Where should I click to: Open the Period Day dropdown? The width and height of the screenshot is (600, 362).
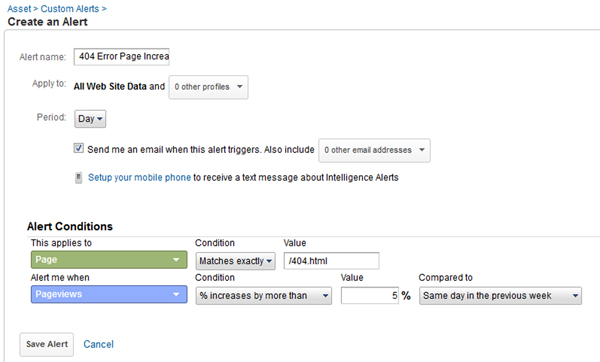pyautogui.click(x=90, y=119)
